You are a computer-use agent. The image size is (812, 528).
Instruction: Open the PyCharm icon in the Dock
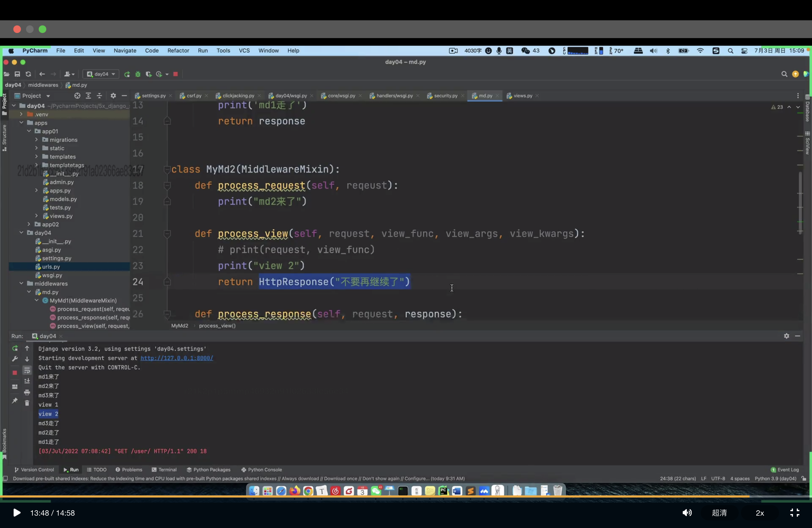[x=443, y=491]
